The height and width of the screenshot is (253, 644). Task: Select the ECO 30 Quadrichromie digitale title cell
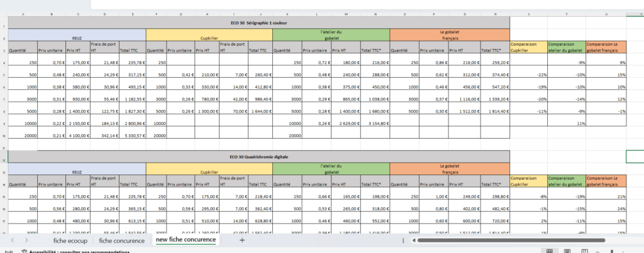(x=258, y=156)
